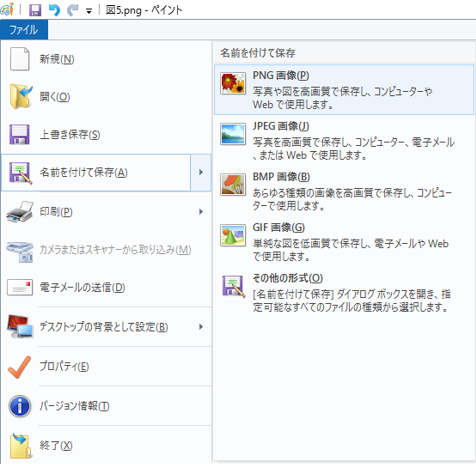Click the その他の形式 floppy icon
The image size is (476, 464).
(233, 286)
